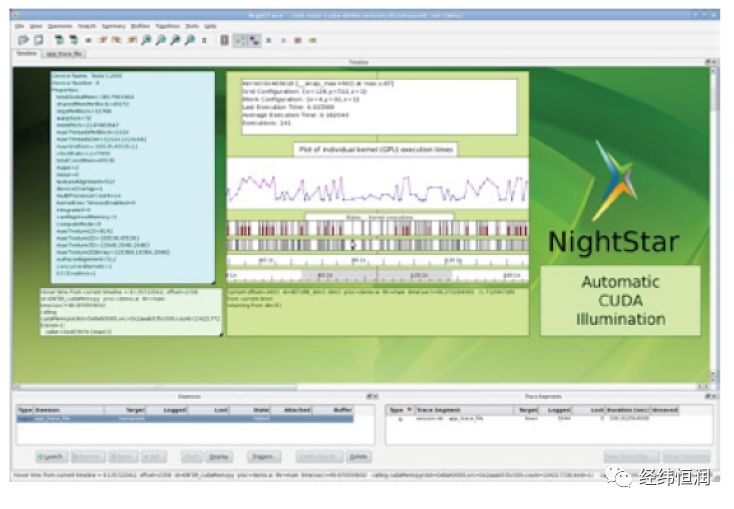734x509 pixels.
Task: Click the leftmost magnifier zoom icon
Action: pyautogui.click(x=147, y=40)
